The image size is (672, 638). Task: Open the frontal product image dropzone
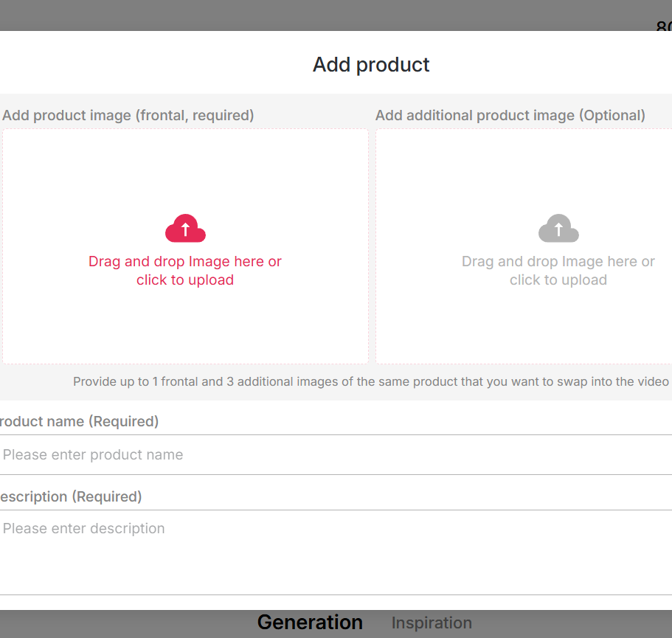pos(185,246)
